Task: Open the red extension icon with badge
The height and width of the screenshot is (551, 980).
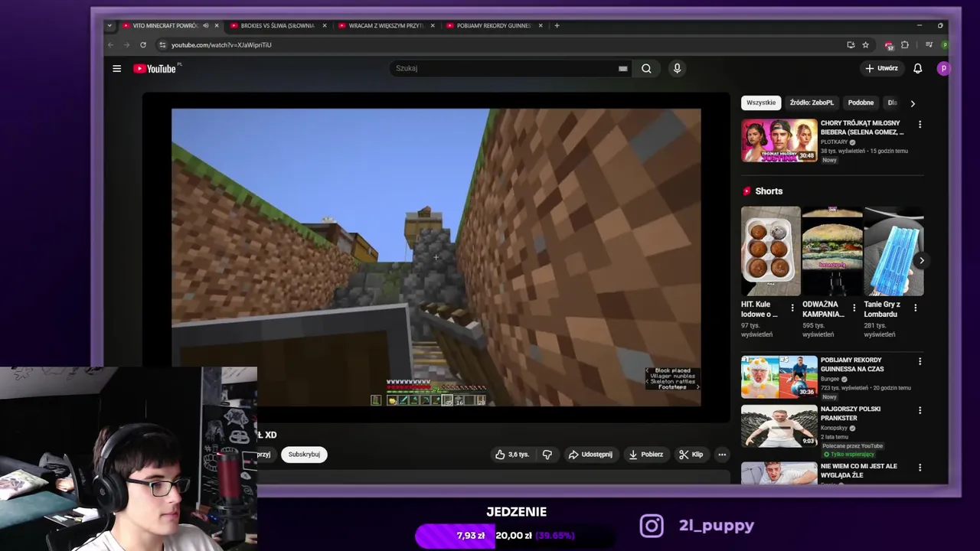Action: (x=888, y=45)
